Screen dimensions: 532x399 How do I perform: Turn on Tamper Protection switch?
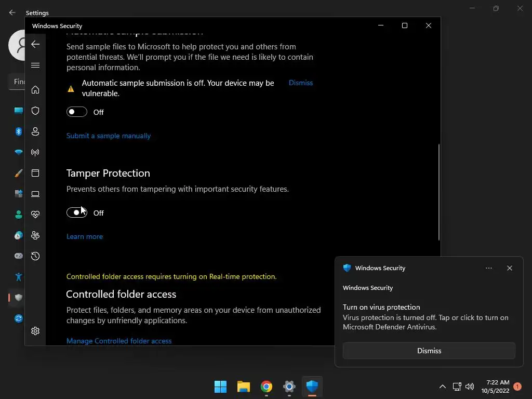[x=77, y=212]
